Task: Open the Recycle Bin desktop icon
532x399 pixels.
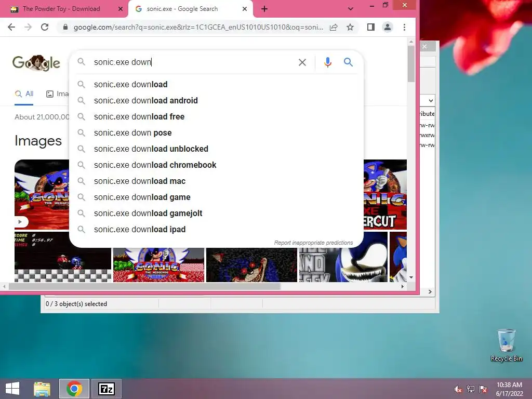Action: click(506, 345)
